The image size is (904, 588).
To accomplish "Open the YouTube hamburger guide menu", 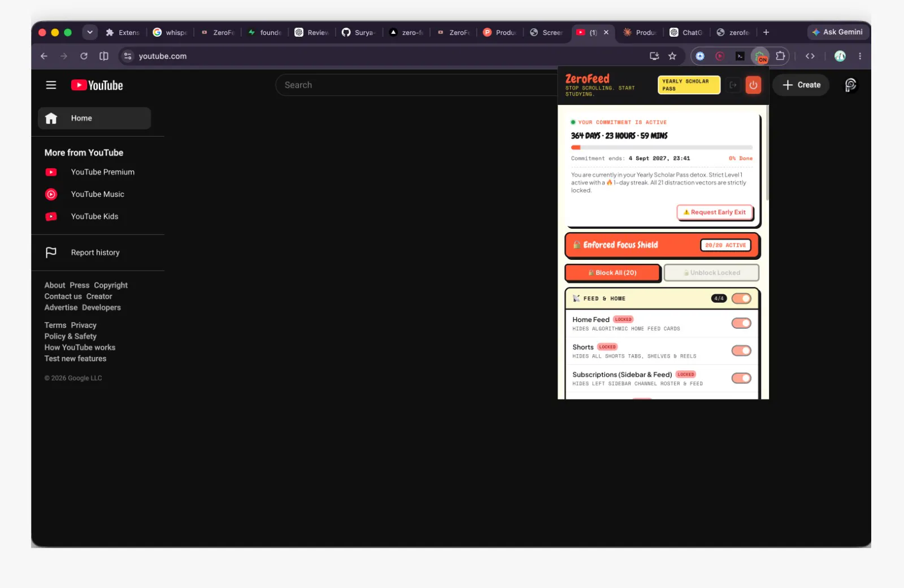I will [51, 85].
